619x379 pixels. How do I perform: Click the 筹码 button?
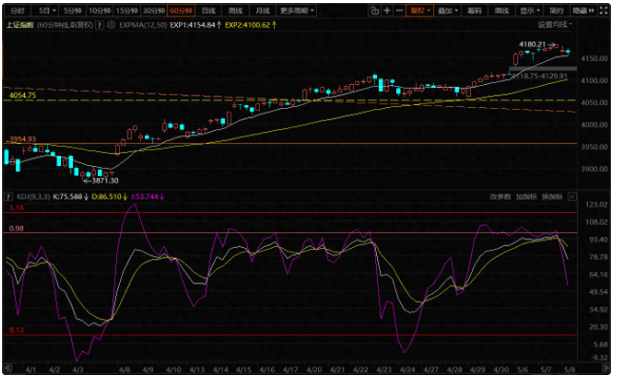pos(475,11)
